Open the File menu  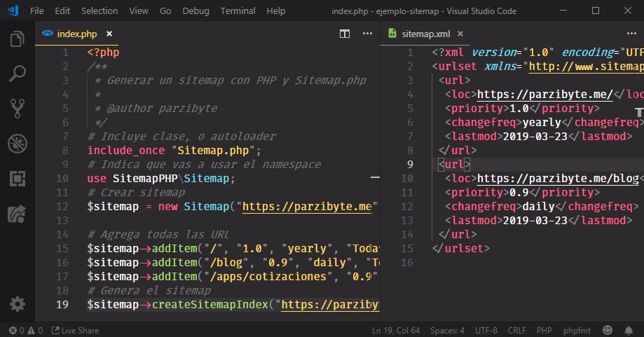tap(37, 11)
